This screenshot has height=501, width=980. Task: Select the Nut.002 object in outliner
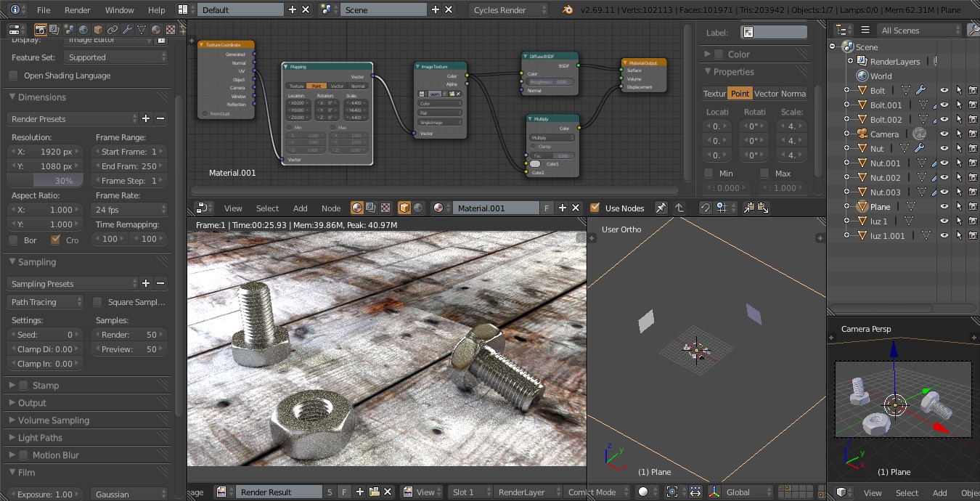click(x=885, y=178)
